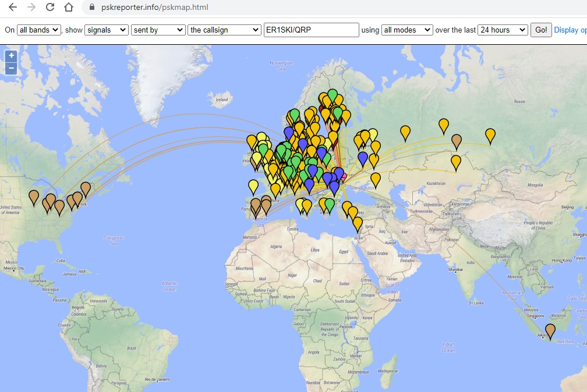Change the '24 hours' time range dropdown
587x392 pixels.
pos(502,30)
